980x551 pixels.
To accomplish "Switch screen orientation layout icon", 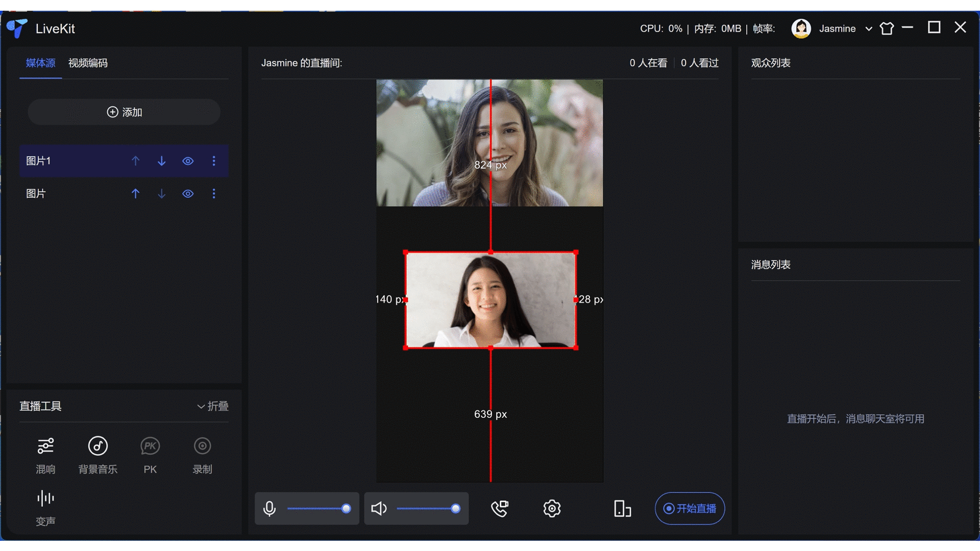I will tap(622, 509).
